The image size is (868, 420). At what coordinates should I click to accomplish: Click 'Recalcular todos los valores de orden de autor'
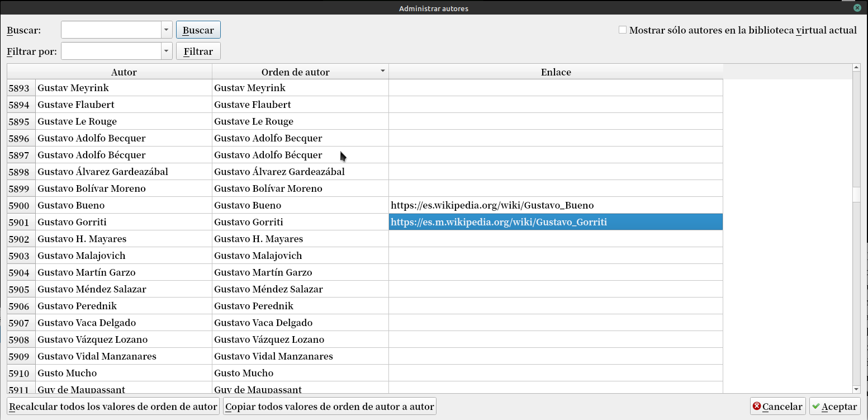[x=113, y=407]
